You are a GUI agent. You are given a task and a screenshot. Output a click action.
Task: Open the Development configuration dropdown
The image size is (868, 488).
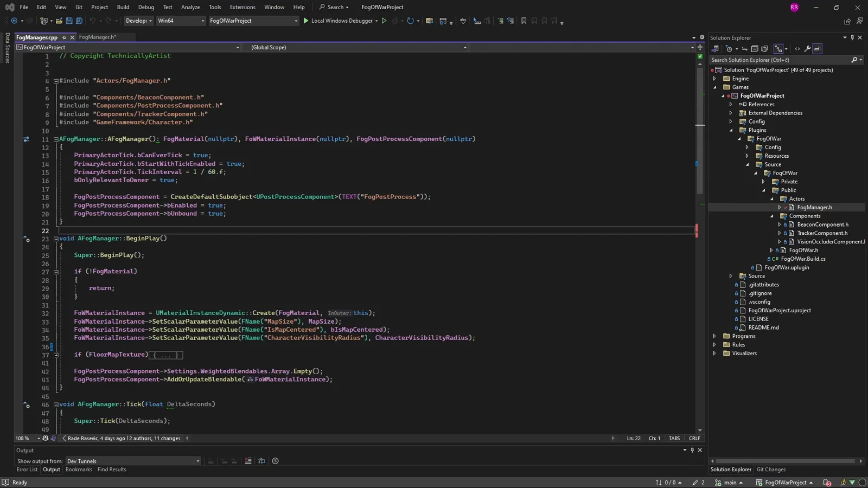138,21
